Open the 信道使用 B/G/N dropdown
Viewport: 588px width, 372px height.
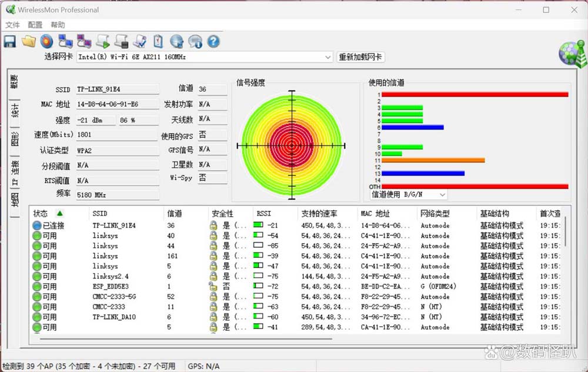[442, 194]
